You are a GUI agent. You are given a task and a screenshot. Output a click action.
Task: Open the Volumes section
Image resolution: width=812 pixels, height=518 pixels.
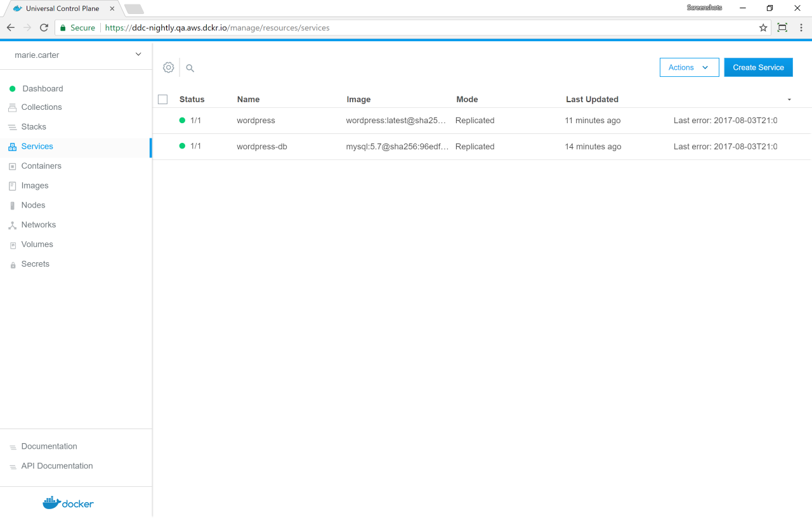[x=37, y=244]
